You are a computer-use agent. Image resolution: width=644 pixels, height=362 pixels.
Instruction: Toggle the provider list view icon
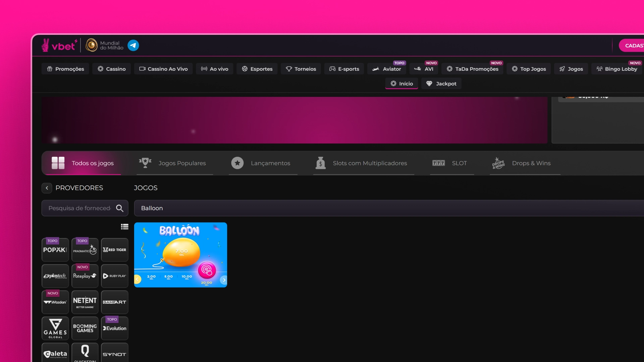point(124,227)
